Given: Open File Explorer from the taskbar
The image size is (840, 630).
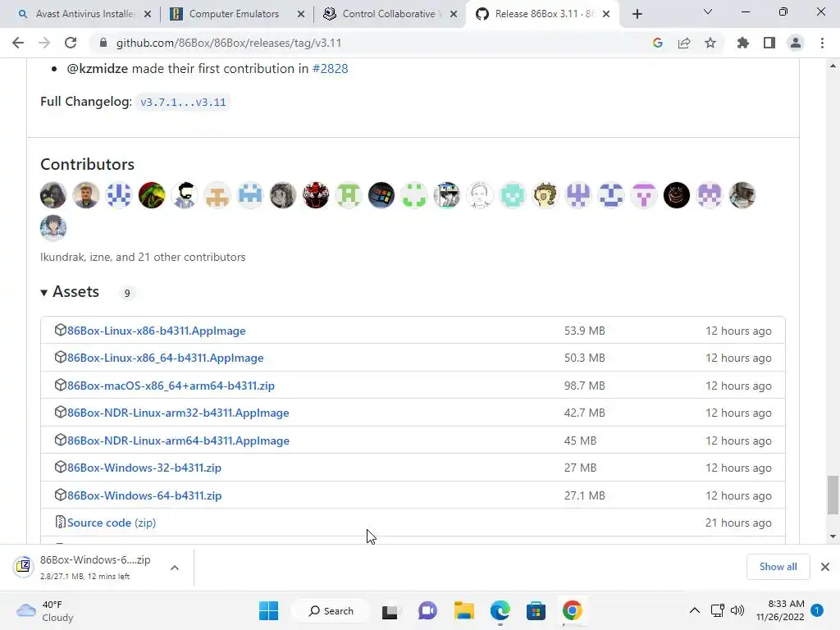Looking at the screenshot, I should coord(464,610).
